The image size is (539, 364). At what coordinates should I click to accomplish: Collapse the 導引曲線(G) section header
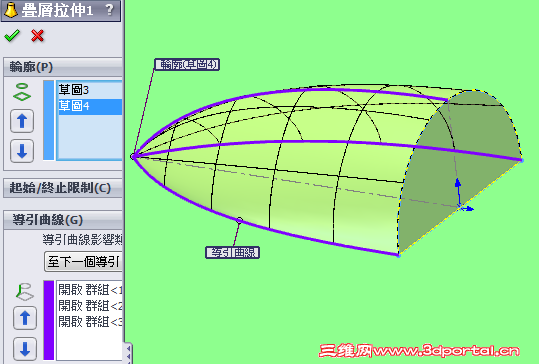(63, 220)
